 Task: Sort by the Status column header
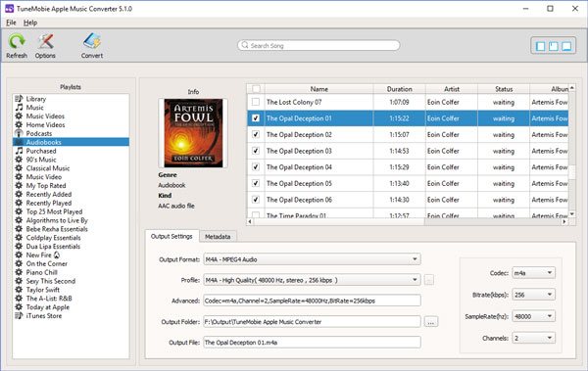click(x=504, y=89)
